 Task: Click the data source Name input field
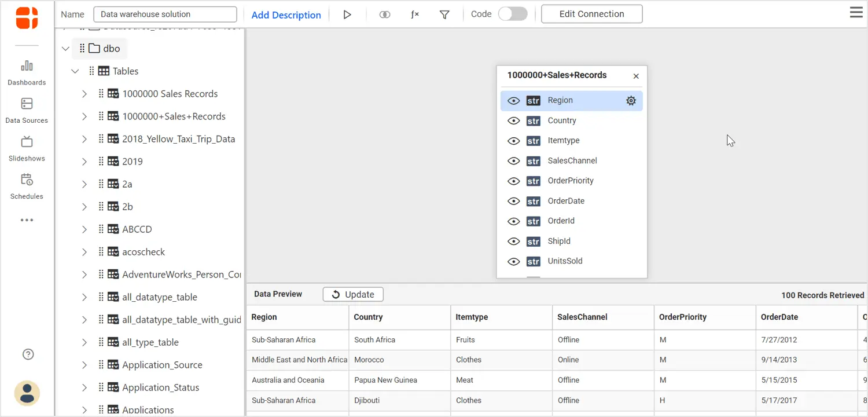click(x=165, y=14)
